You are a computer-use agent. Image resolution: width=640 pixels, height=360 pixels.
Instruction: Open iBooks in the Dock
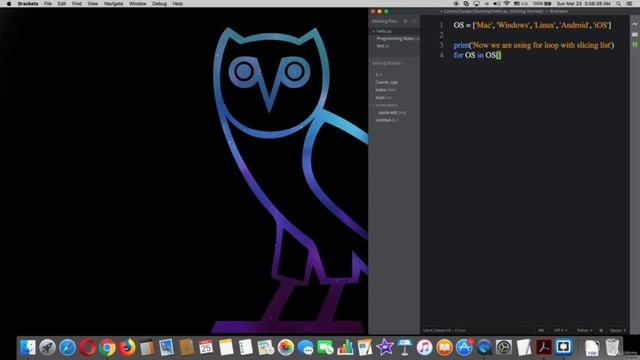(x=444, y=348)
